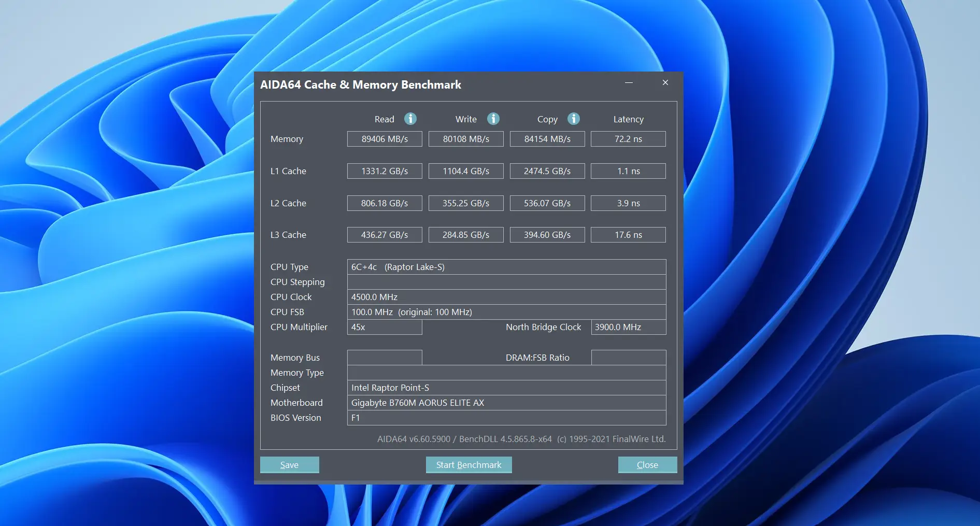Click the L1 Cache row label

click(x=288, y=171)
